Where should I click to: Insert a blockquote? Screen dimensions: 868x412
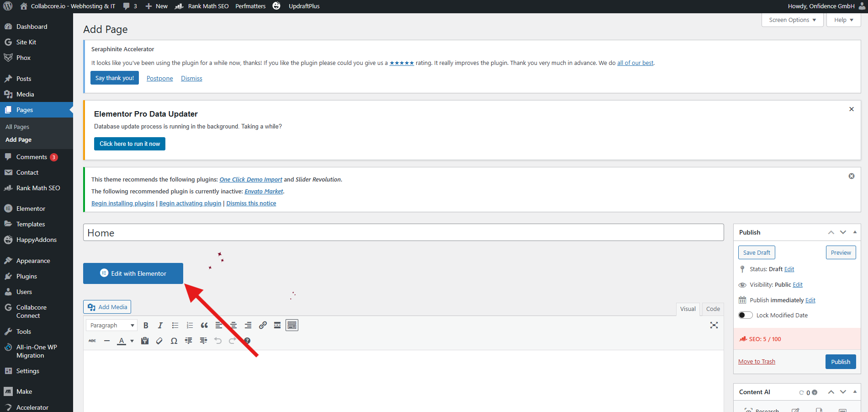pos(204,326)
